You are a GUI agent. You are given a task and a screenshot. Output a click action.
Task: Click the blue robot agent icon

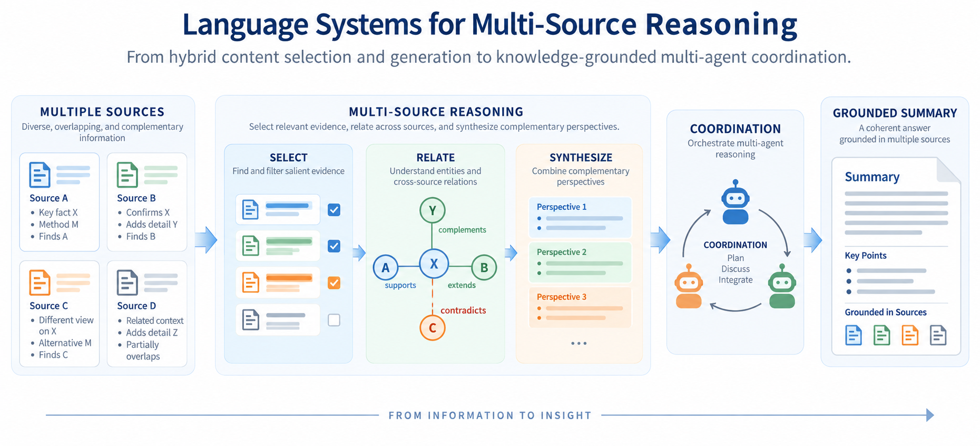[735, 202]
